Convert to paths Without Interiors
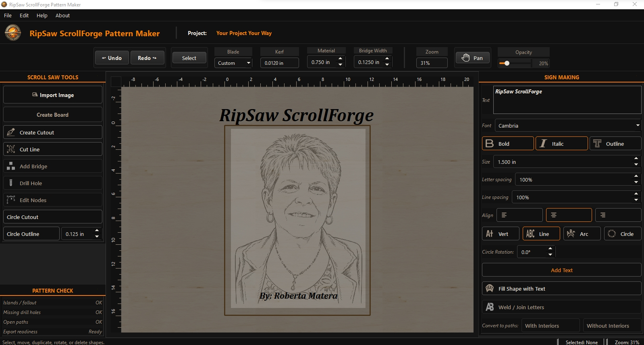 (x=612, y=325)
